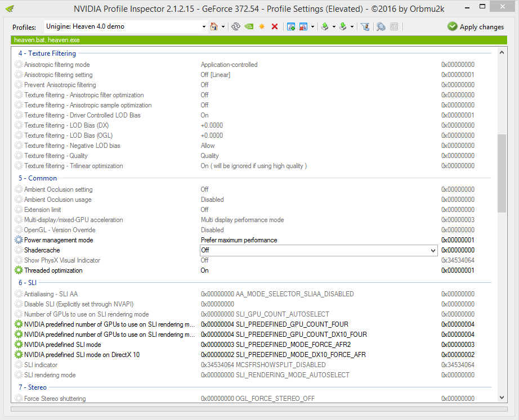This screenshot has height=420, width=519.
Task: Go to the global profile home icon
Action: click(x=214, y=26)
